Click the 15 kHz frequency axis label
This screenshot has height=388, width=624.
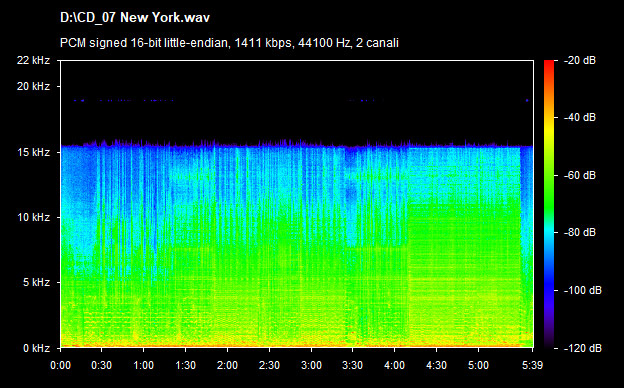tap(33, 152)
